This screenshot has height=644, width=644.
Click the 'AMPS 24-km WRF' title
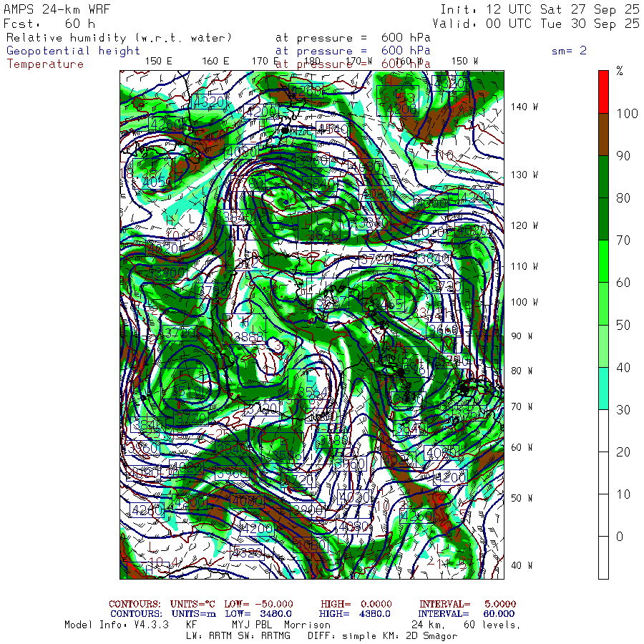point(57,9)
